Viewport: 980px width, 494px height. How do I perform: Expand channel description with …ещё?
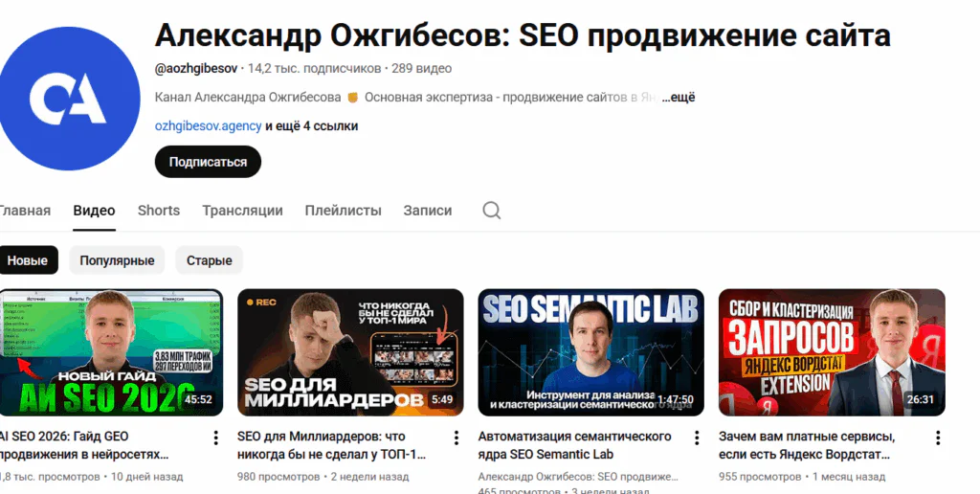tap(679, 98)
